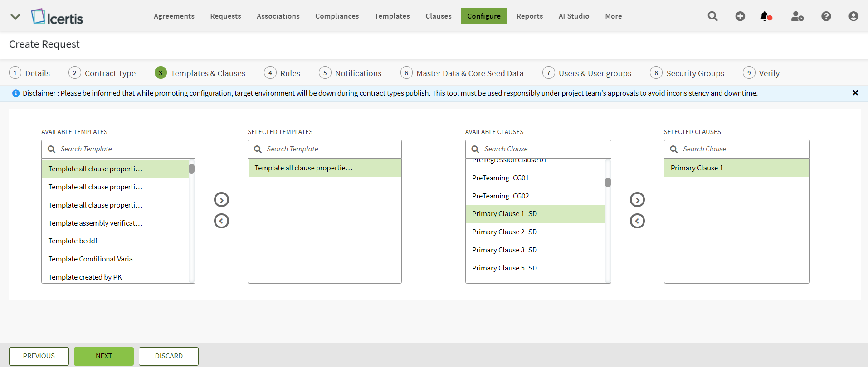Switch to the Reports tab
The width and height of the screenshot is (868, 367).
point(529,16)
